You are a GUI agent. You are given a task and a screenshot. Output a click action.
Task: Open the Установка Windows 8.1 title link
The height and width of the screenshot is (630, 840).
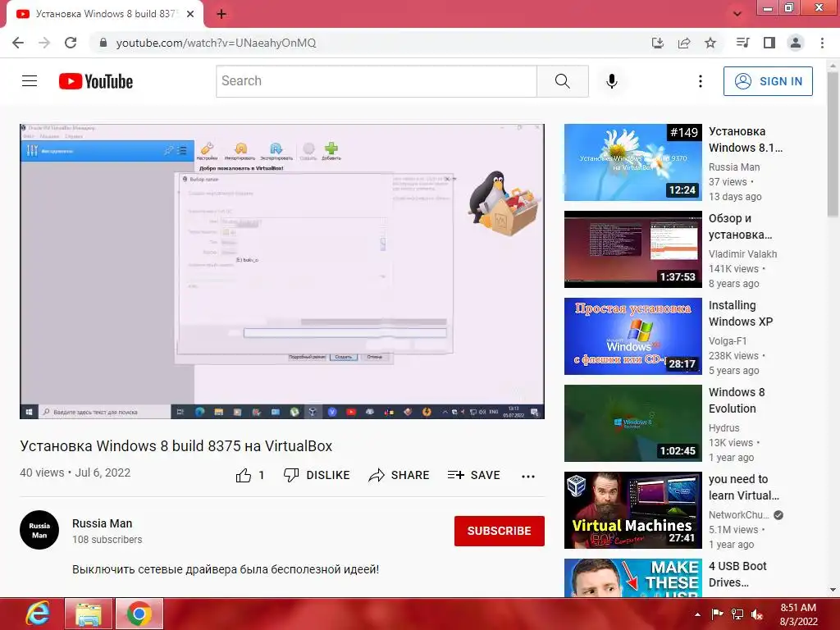click(x=745, y=139)
